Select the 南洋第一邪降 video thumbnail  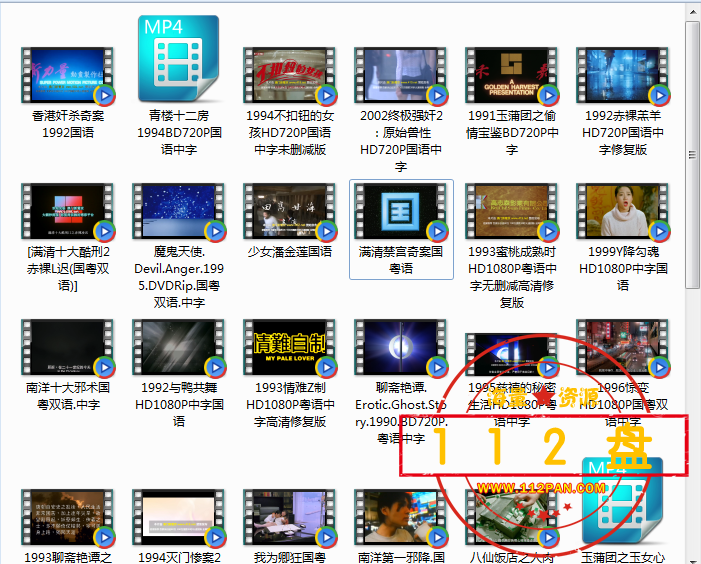pyautogui.click(x=401, y=518)
